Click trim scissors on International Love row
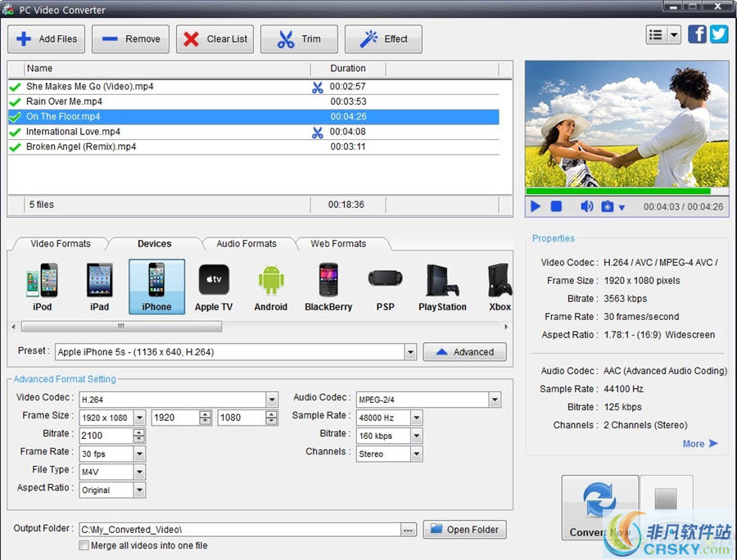 tap(318, 133)
